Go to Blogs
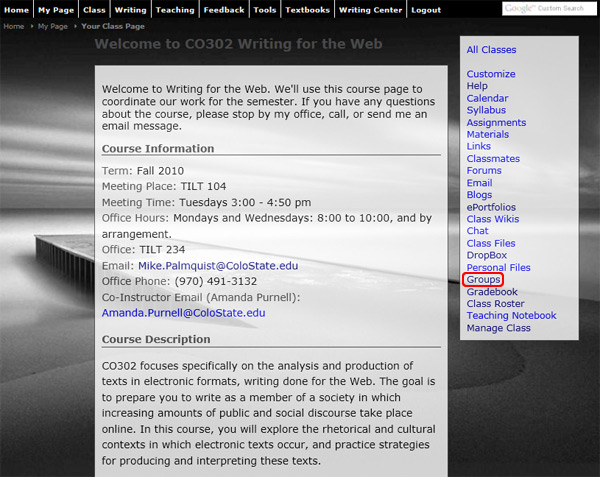 (479, 195)
